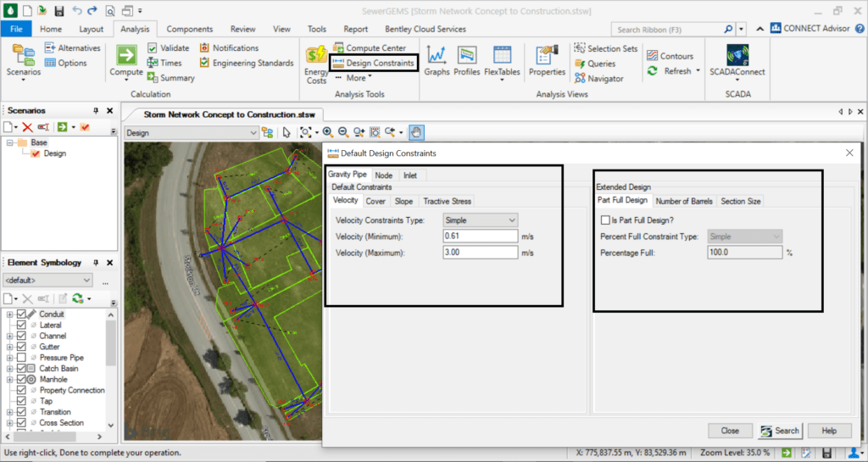Click Velocity (Maximum) input field
The height and width of the screenshot is (462, 868).
click(x=480, y=253)
